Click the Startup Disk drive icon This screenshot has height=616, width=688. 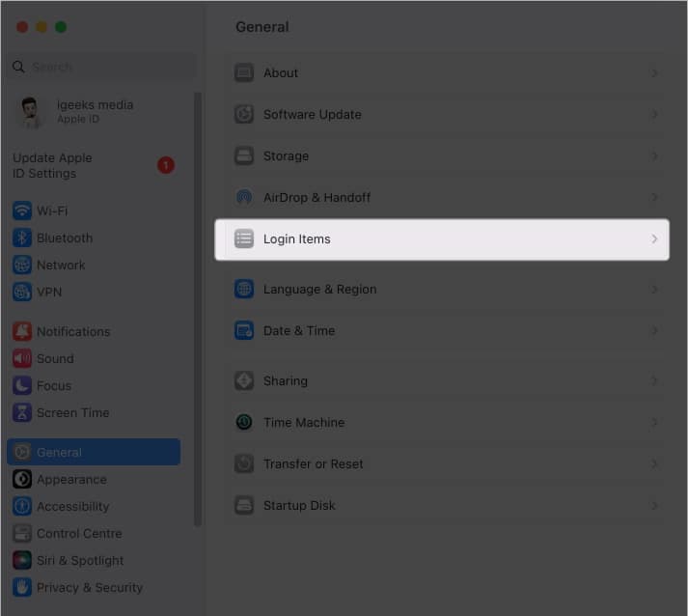pos(244,505)
